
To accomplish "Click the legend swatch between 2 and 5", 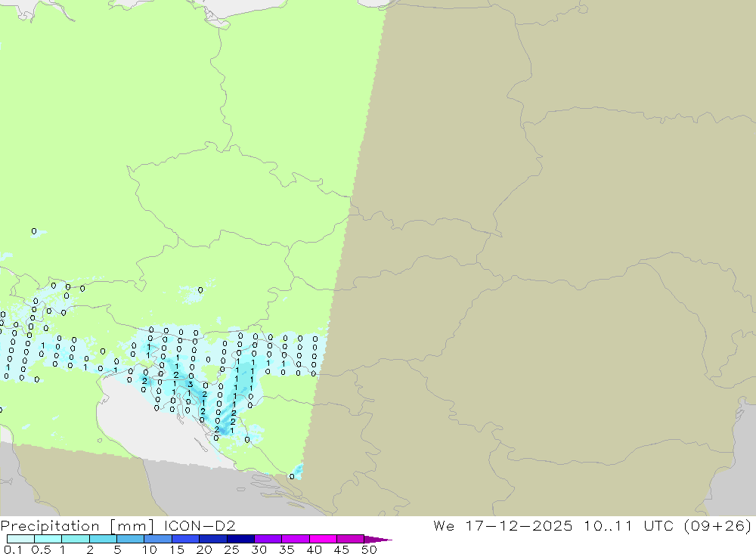I will 103,539.
